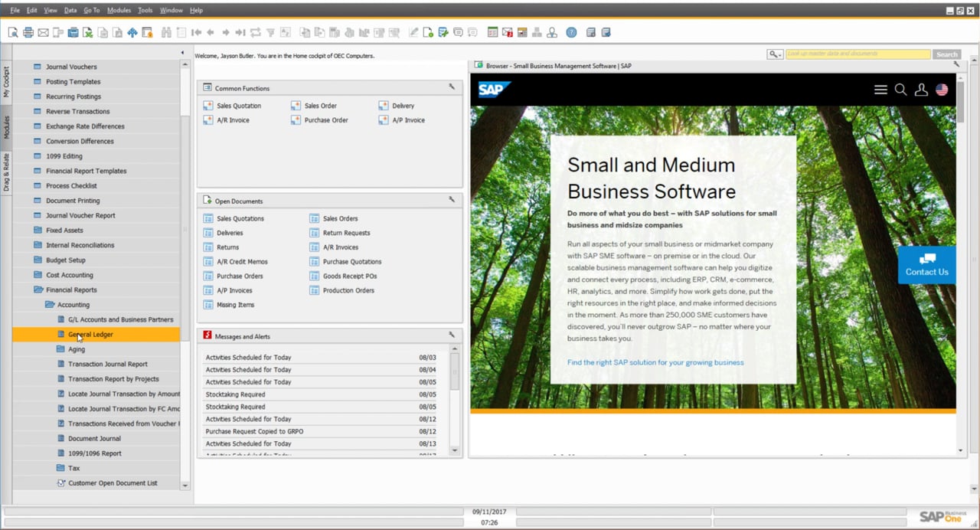Collapse the modules panel arrow
The height and width of the screenshot is (530, 980).
click(x=182, y=53)
